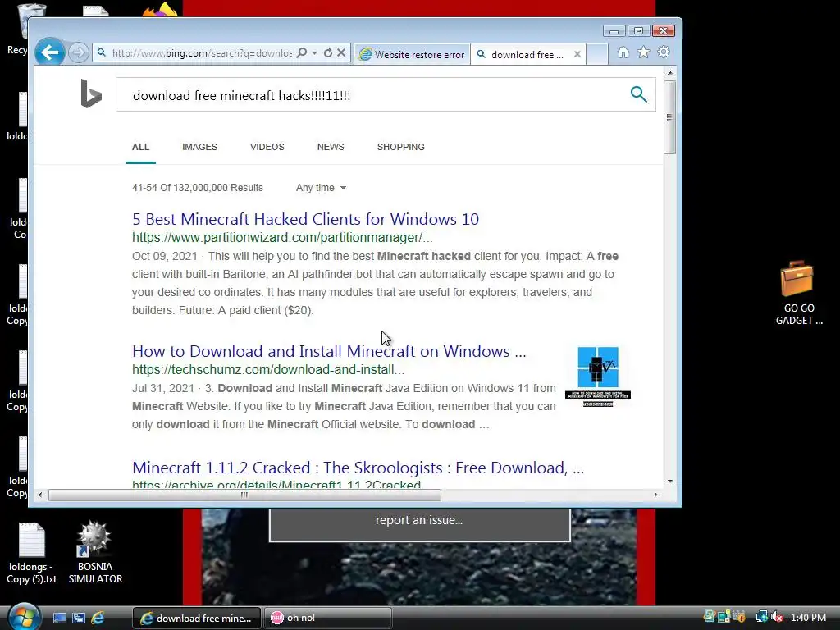Click the 41-54 Of 132,000,000 Results text

(198, 188)
